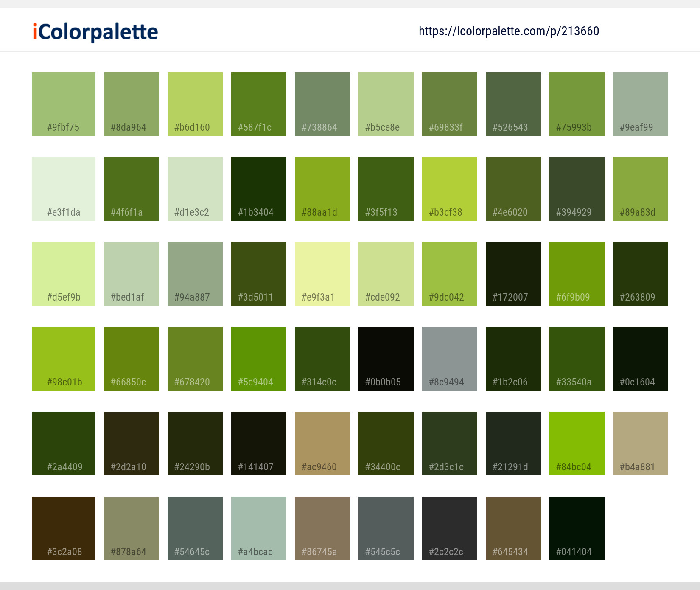Viewport: 700px width, 590px height.
Task: Click the #54645c swatch
Action: 195,528
